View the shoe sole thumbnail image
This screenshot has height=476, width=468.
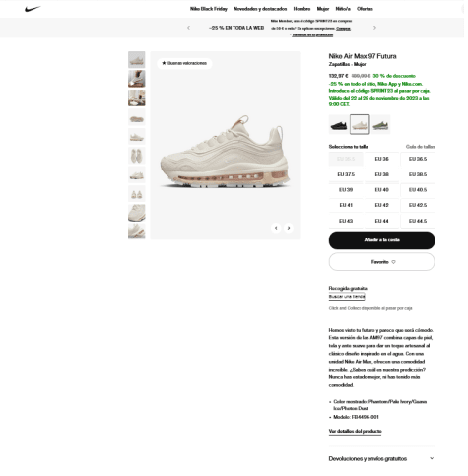tap(137, 117)
